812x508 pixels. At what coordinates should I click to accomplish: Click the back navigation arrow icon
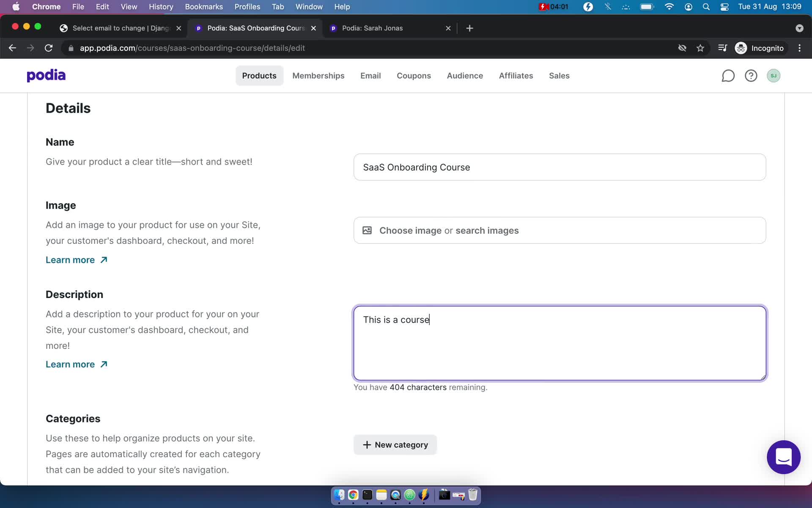coord(12,48)
